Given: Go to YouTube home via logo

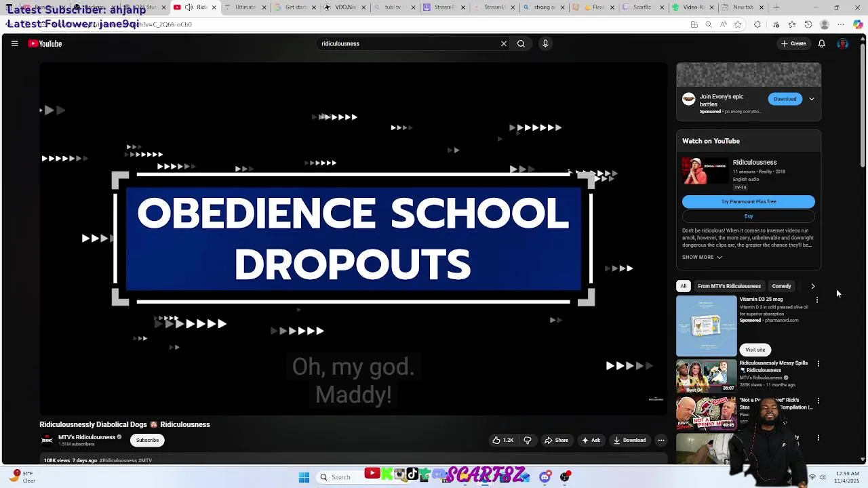Looking at the screenshot, I should (45, 43).
